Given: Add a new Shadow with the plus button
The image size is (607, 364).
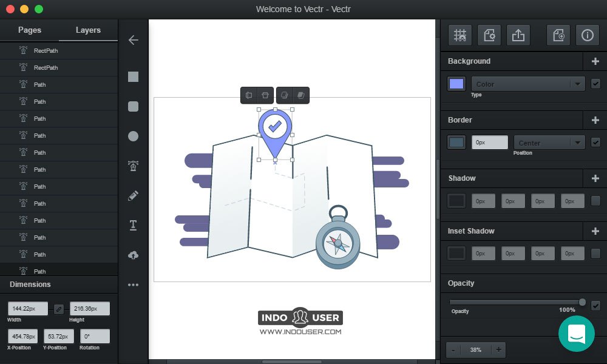Looking at the screenshot, I should click(595, 178).
